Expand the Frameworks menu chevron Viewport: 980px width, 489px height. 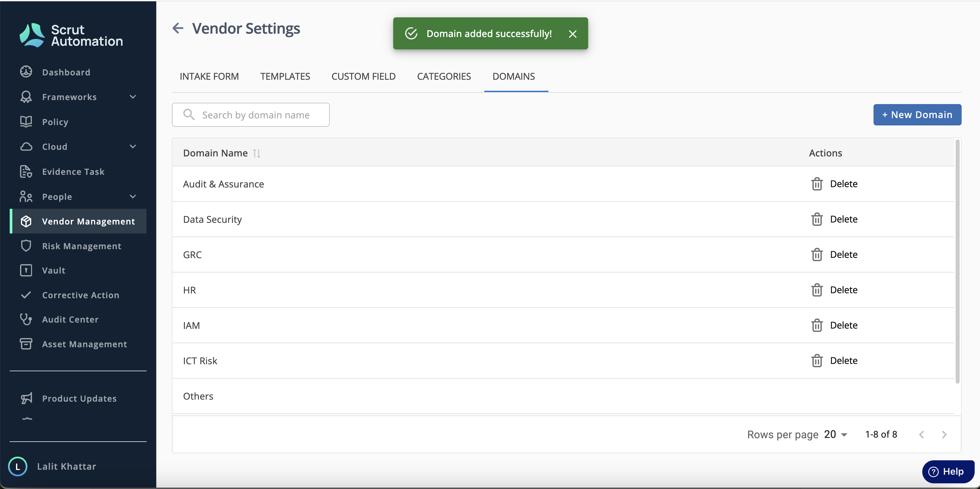click(x=133, y=97)
